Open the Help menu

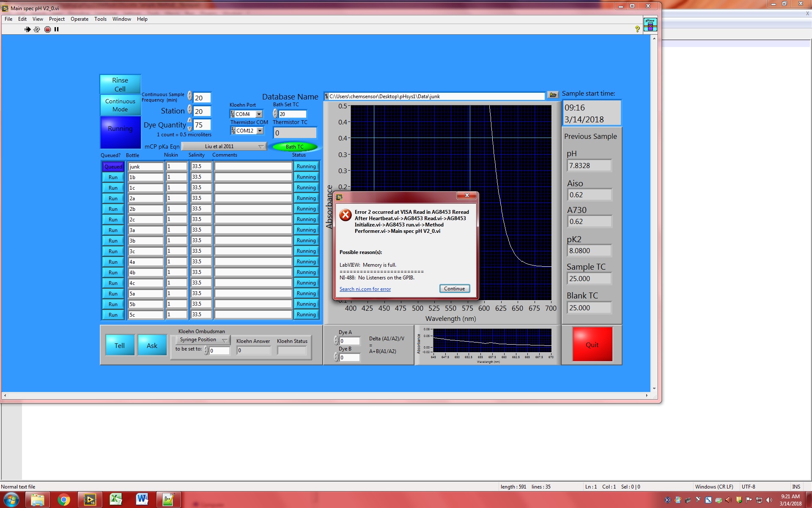pyautogui.click(x=142, y=19)
